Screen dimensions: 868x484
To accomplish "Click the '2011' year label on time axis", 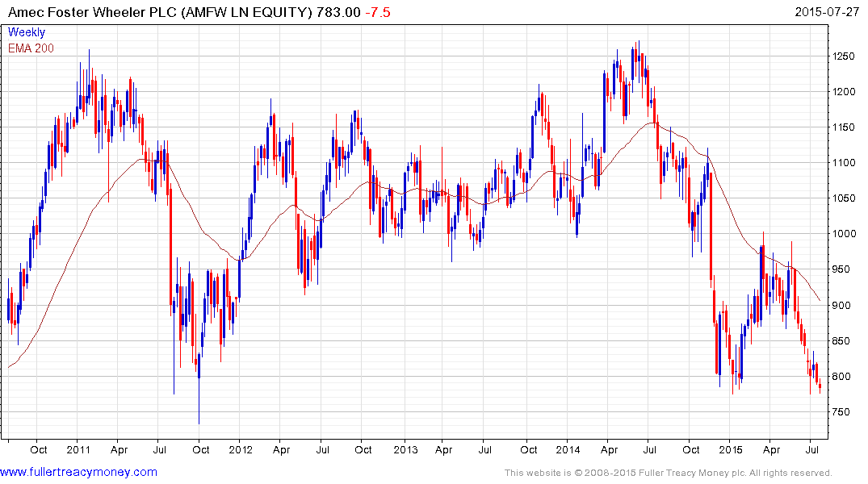I will (78, 449).
